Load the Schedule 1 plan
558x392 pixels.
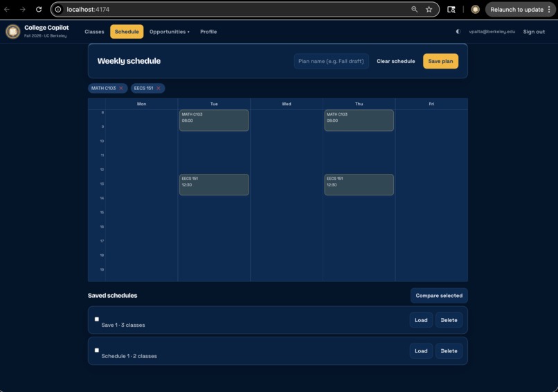(x=421, y=351)
